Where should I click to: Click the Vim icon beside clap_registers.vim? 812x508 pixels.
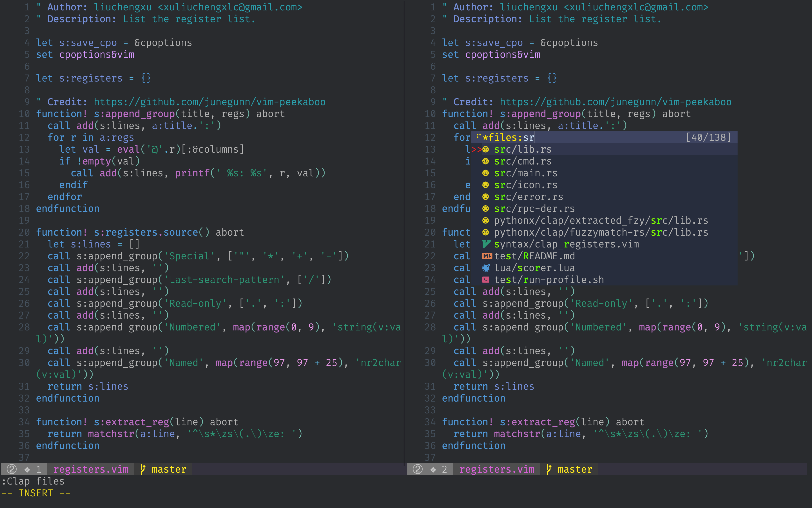(x=486, y=244)
